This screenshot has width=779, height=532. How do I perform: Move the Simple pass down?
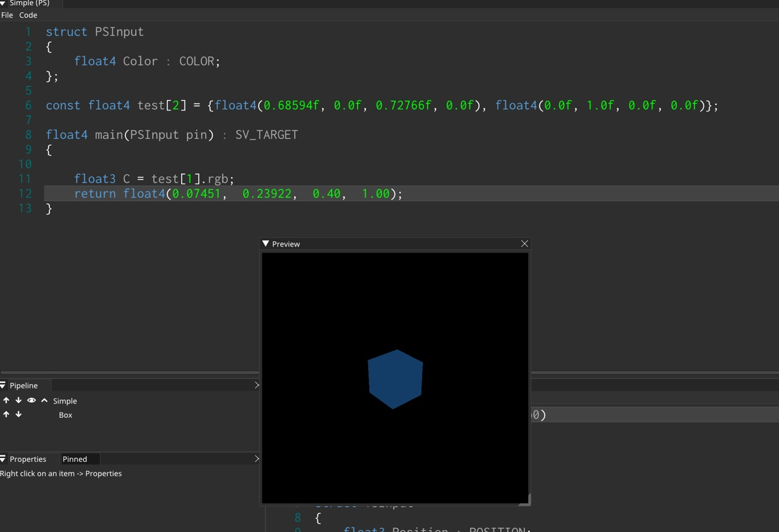point(19,401)
